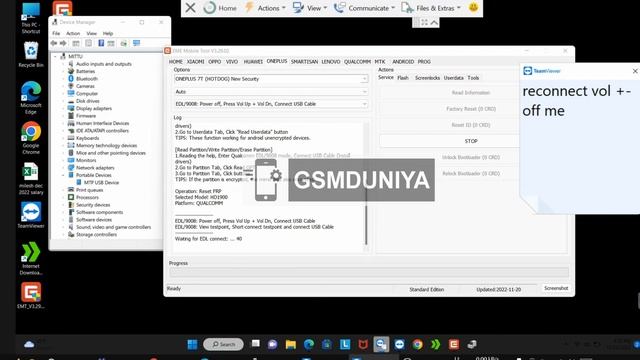
Task: Open Action menu in Device Manager
Action: 73,33
